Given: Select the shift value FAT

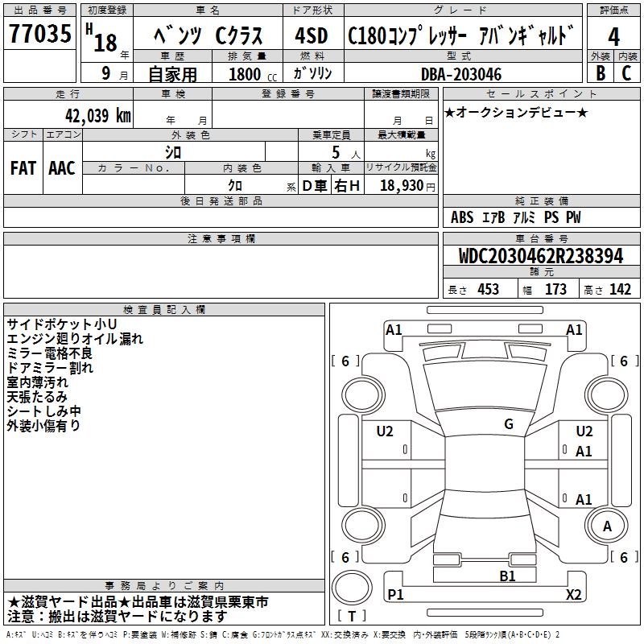Looking at the screenshot, I should pyautogui.click(x=23, y=168).
